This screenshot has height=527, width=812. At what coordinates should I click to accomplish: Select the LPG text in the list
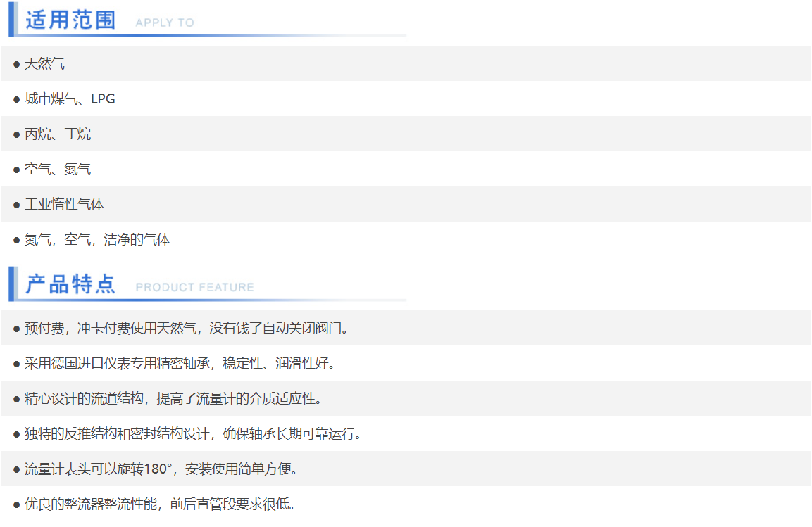[x=103, y=99]
